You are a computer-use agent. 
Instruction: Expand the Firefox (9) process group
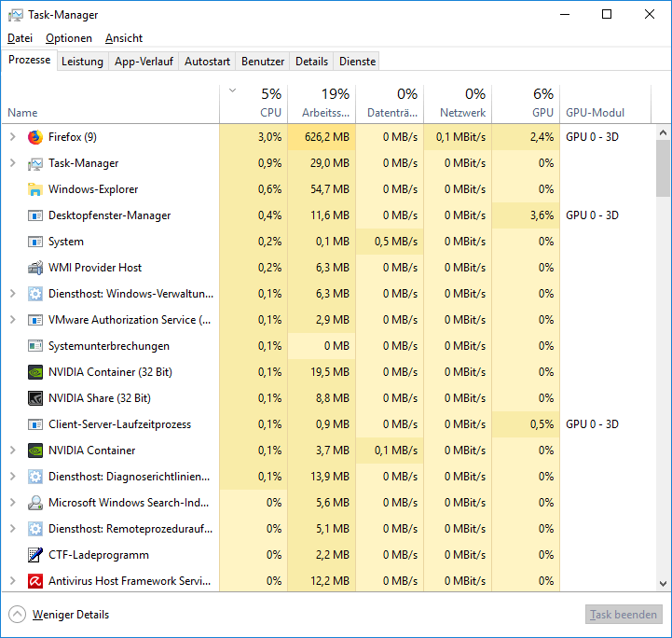(13, 137)
